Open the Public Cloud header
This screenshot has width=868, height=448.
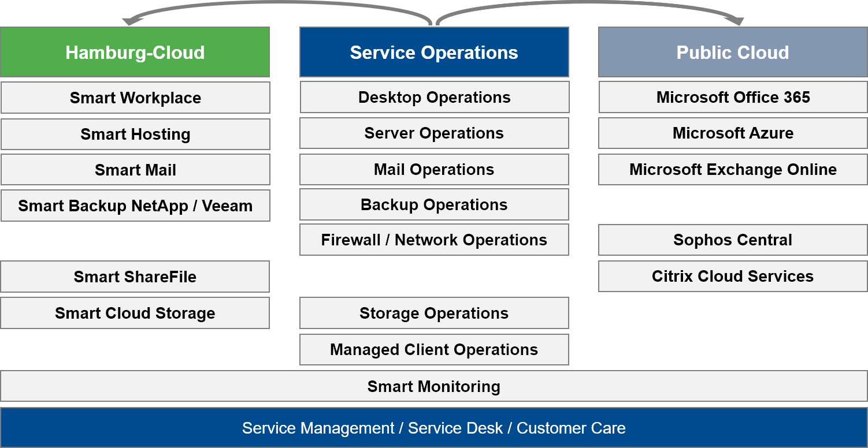coord(733,52)
